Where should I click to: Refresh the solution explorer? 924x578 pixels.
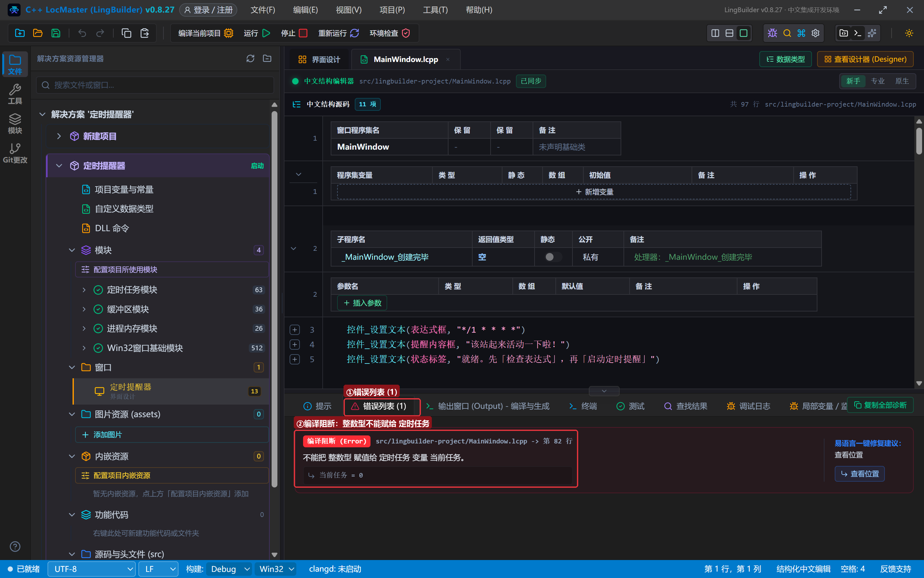point(250,58)
